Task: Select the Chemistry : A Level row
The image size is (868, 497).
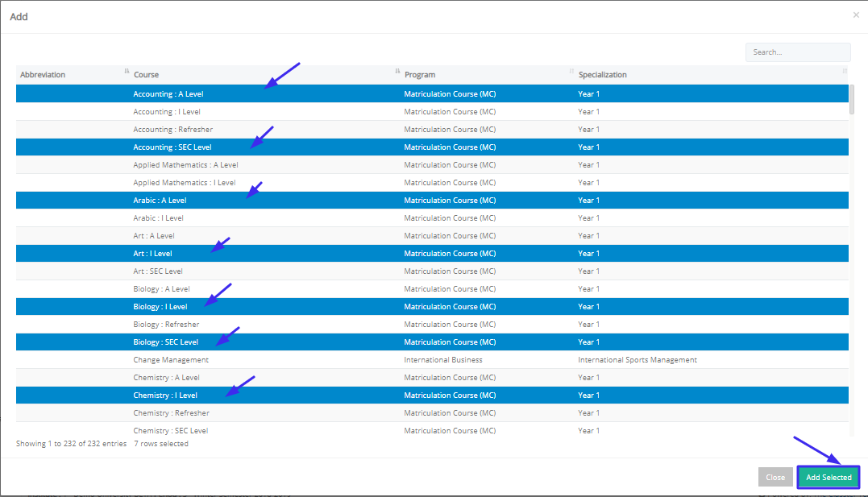Action: [432, 378]
